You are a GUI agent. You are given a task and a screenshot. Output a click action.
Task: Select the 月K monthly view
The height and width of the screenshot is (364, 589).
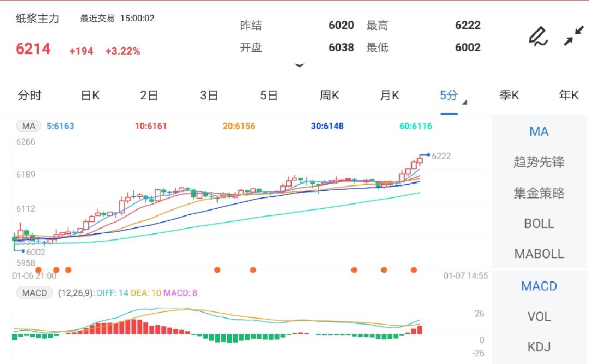point(388,95)
